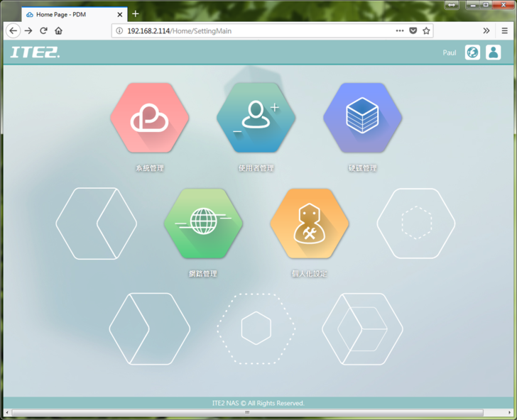The width and height of the screenshot is (517, 420).
Task: Go to browser home page
Action: (x=59, y=31)
